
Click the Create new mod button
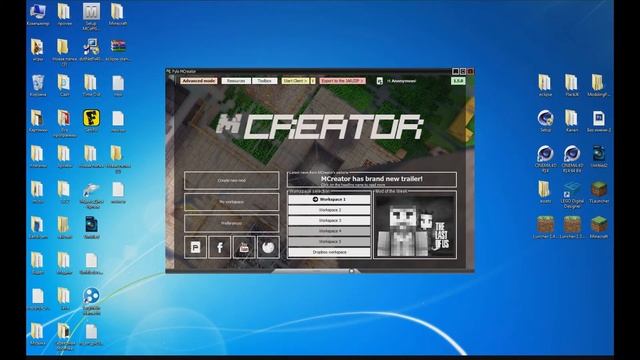point(231,180)
